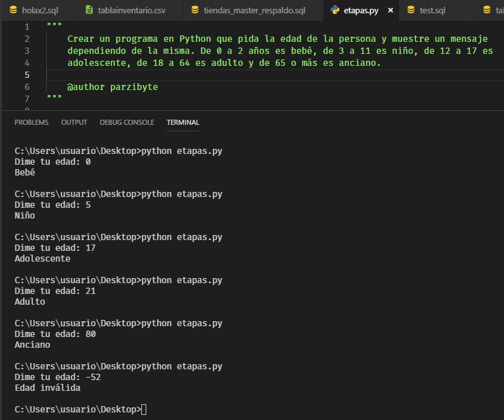Screen dimensions: 504x420
Task: Click line number 6 in the gutter
Action: pyautogui.click(x=27, y=87)
